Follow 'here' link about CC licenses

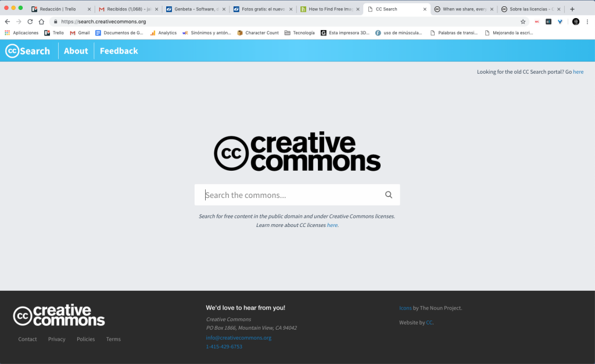332,225
